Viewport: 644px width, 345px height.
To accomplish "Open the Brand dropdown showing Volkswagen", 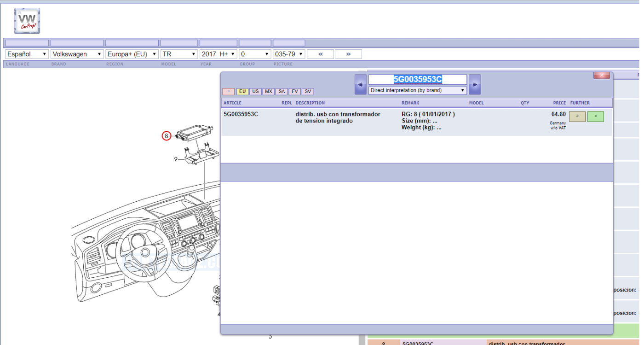I will pos(77,54).
